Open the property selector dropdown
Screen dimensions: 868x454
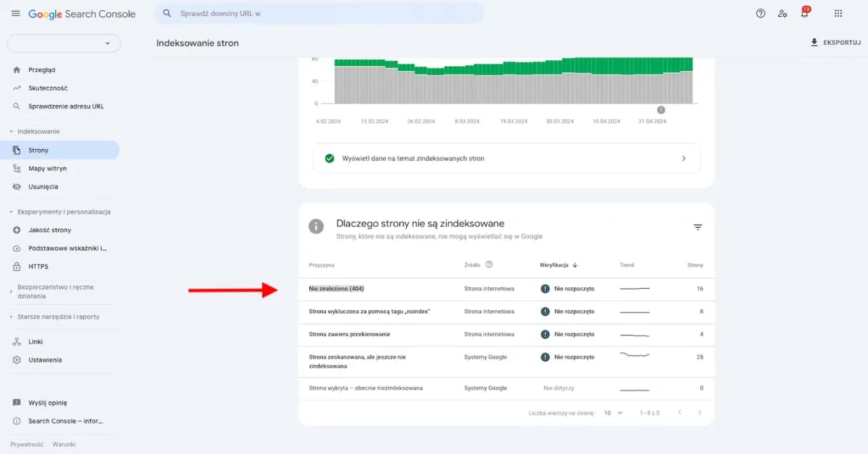[63, 43]
